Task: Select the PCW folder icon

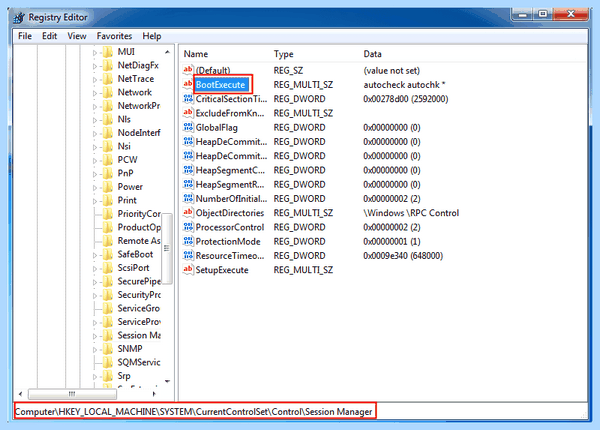Action: click(108, 160)
